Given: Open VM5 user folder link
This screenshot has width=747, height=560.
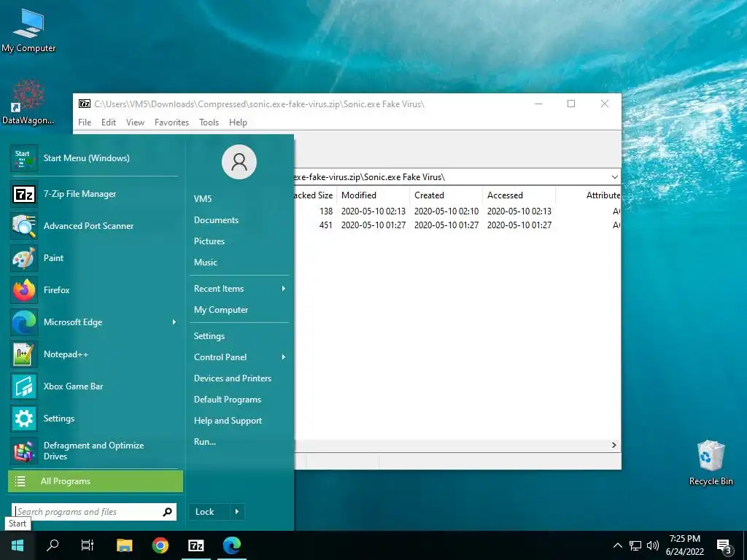Looking at the screenshot, I should point(203,199).
